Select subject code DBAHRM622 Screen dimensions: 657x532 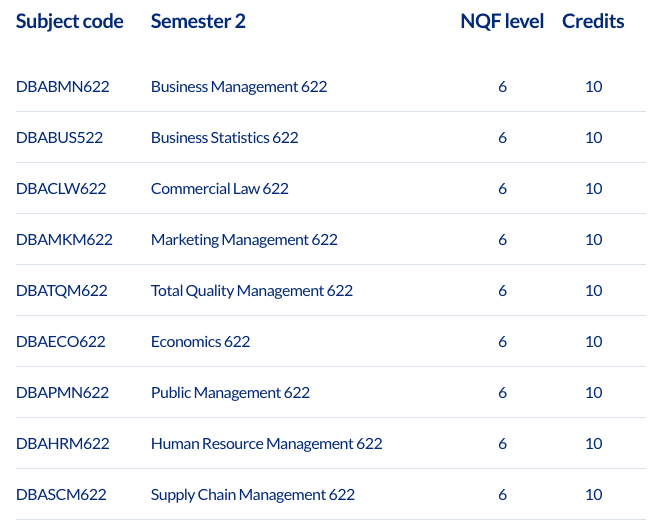click(x=63, y=443)
